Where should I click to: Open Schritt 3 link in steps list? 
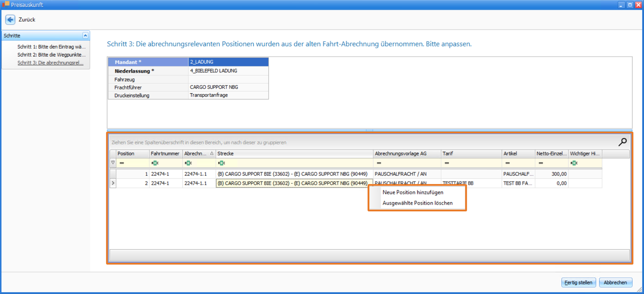coord(50,63)
